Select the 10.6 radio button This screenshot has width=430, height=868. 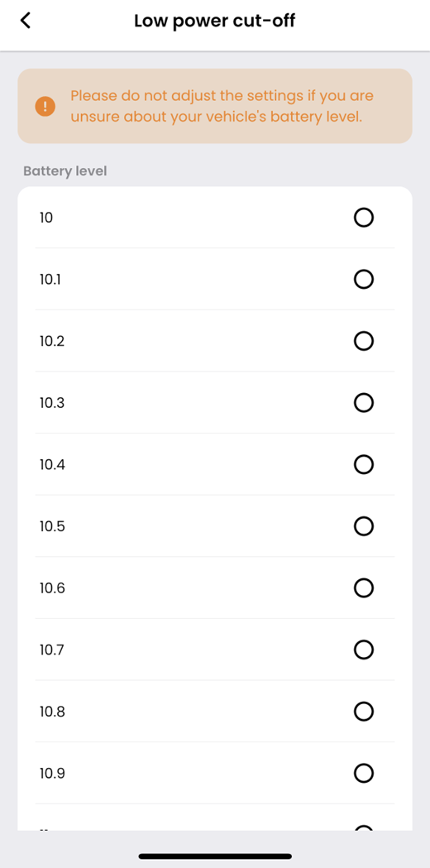[x=364, y=587]
